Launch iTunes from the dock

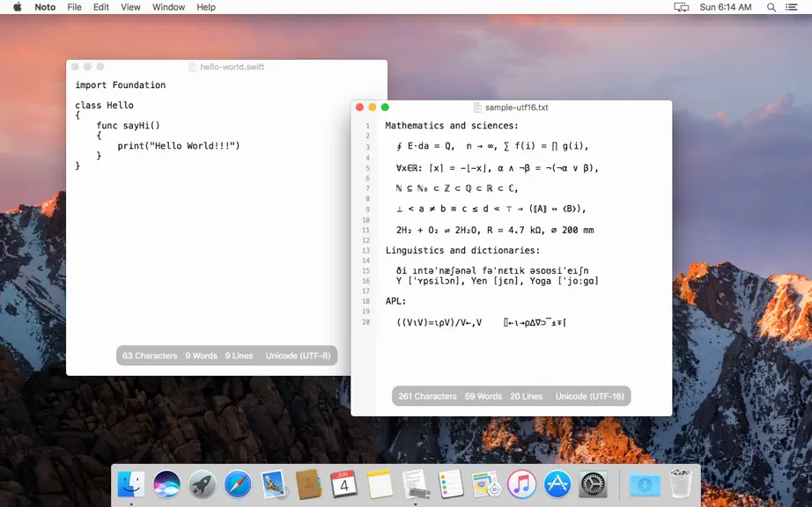(x=521, y=484)
